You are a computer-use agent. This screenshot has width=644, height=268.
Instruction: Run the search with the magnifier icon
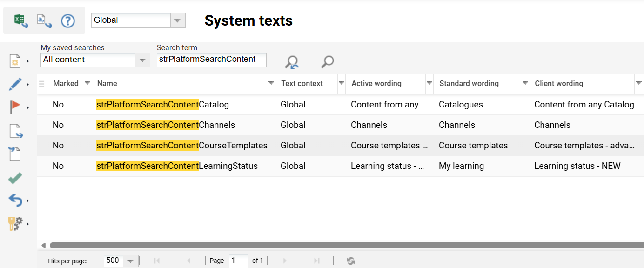[x=327, y=61]
